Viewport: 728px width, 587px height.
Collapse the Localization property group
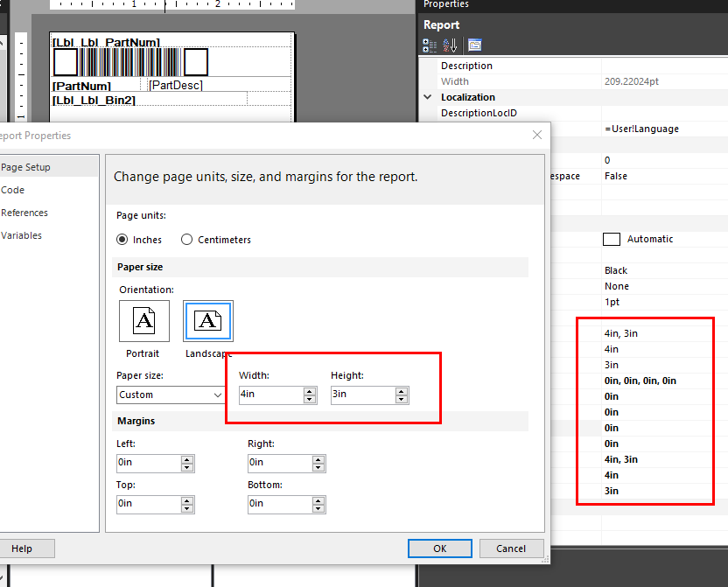click(428, 97)
